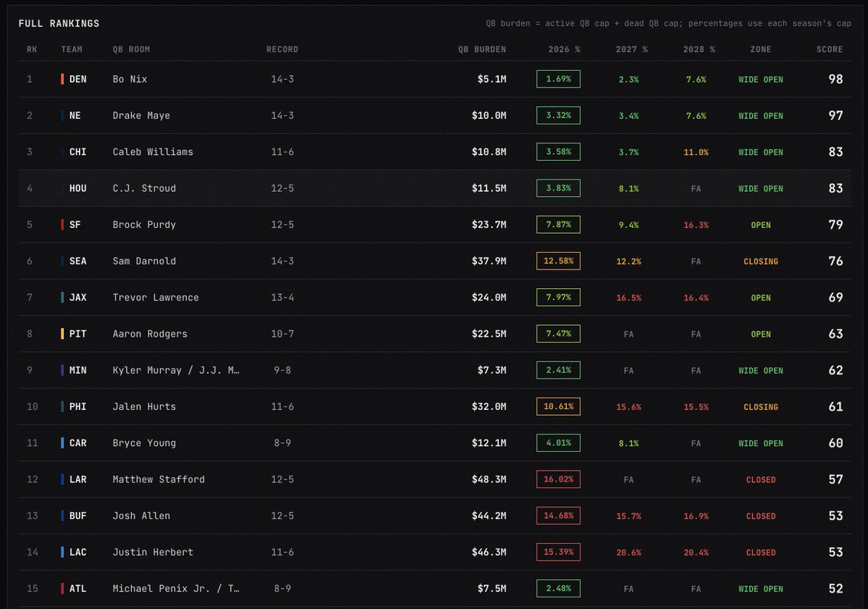Click the 10-7 record
This screenshot has height=609, width=868.
point(282,334)
